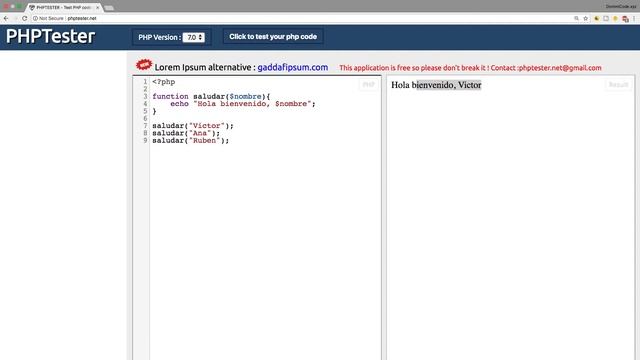Click the contact email notice text
The width and height of the screenshot is (640, 360).
[470, 68]
